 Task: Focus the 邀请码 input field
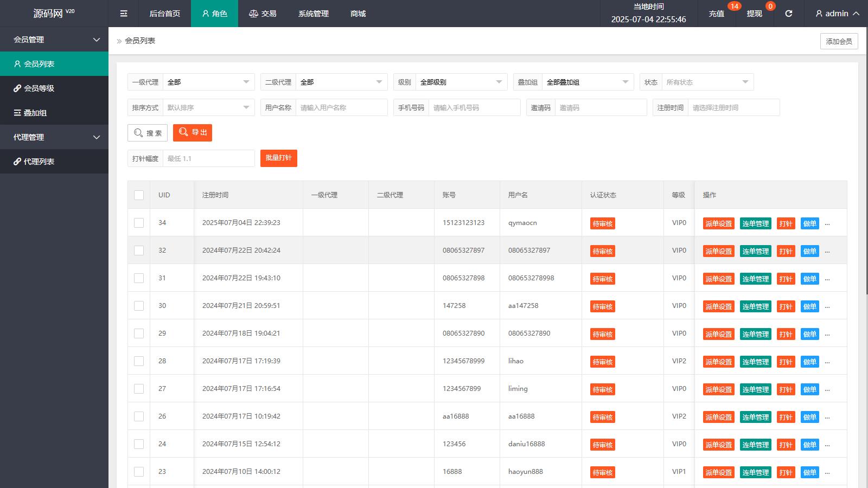pyautogui.click(x=601, y=107)
